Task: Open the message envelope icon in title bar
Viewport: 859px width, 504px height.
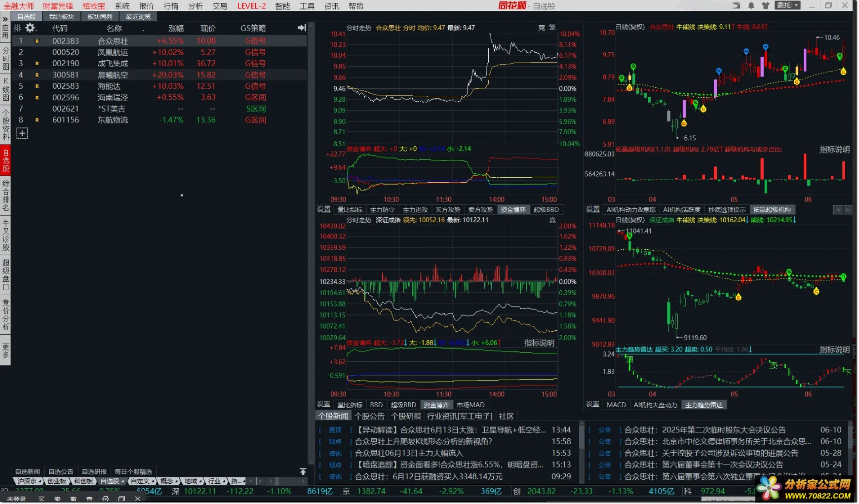Action: (x=736, y=5)
